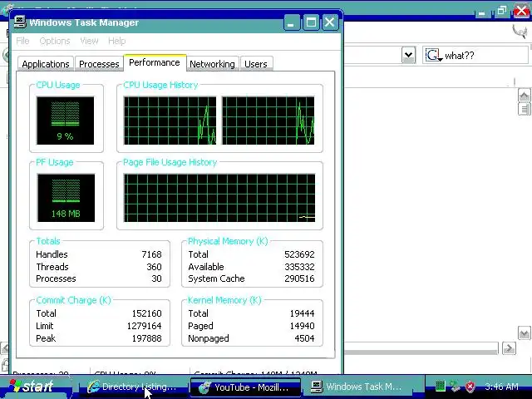
Task: Click the red security shield tray icon
Action: point(470,386)
